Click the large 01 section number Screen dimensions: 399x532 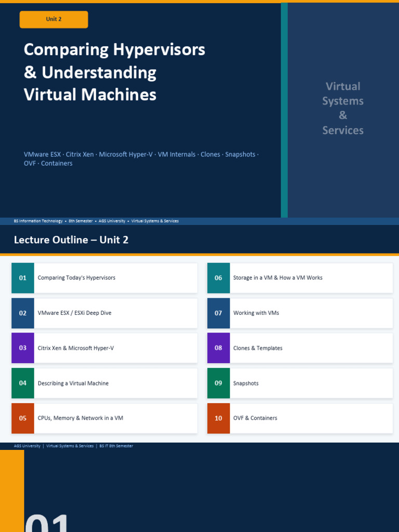[47, 523]
